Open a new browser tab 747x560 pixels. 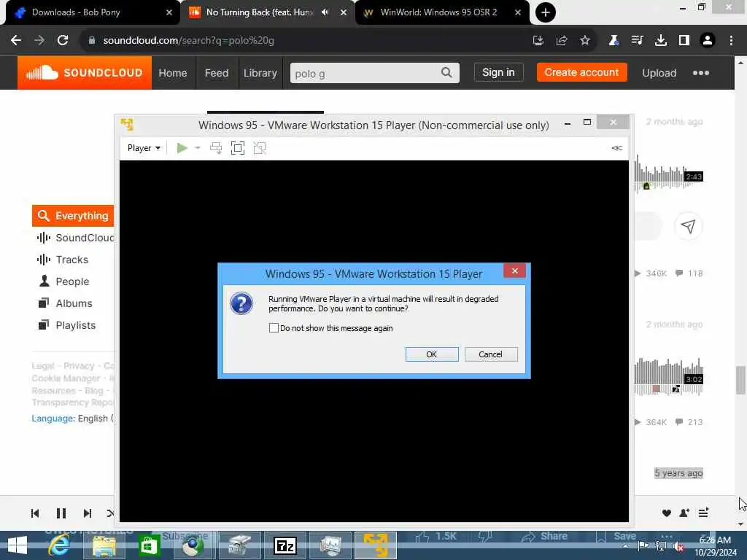546,12
